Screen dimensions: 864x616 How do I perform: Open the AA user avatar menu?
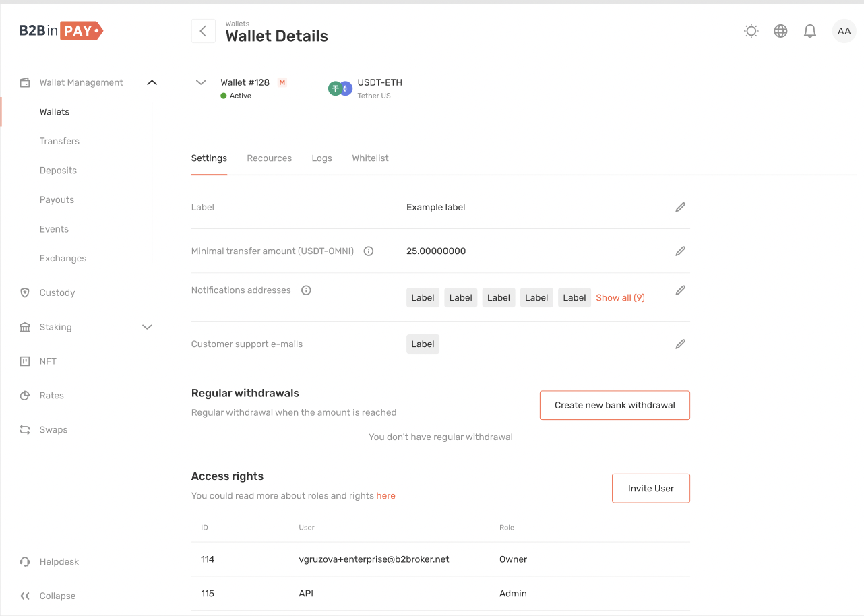844,31
